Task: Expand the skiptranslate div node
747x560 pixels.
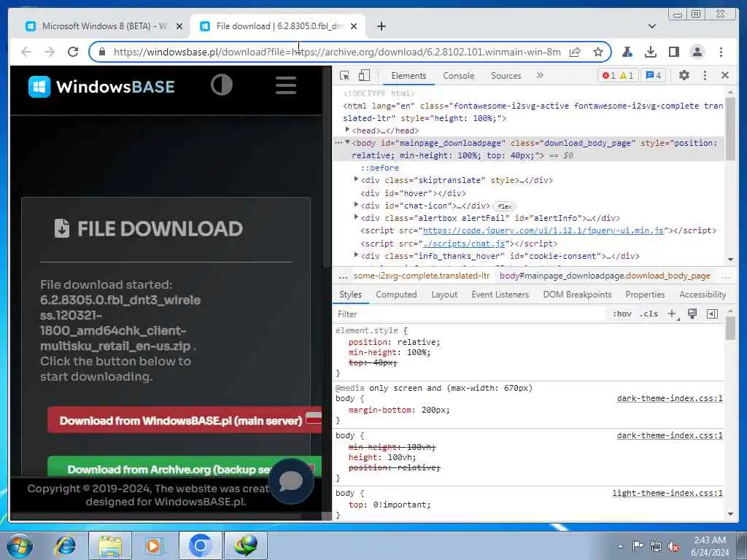Action: pos(356,179)
